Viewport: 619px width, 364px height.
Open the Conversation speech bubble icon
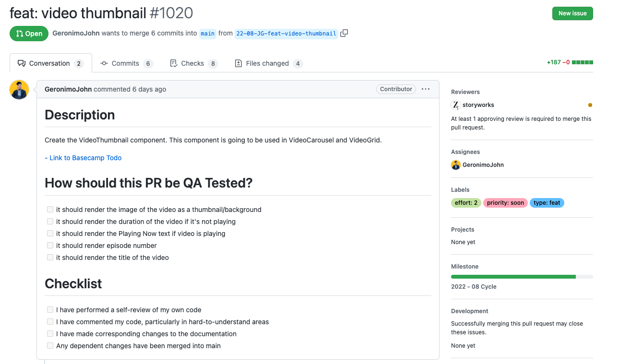point(21,63)
